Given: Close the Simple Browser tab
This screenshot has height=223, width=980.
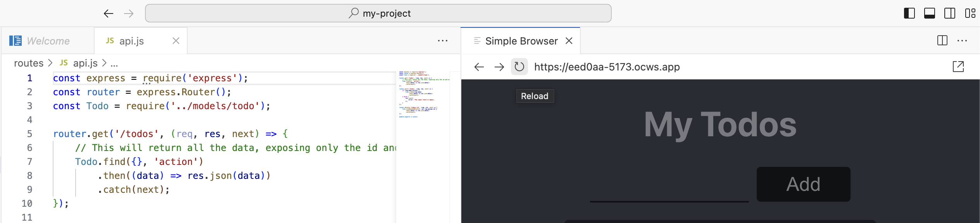Looking at the screenshot, I should point(569,41).
